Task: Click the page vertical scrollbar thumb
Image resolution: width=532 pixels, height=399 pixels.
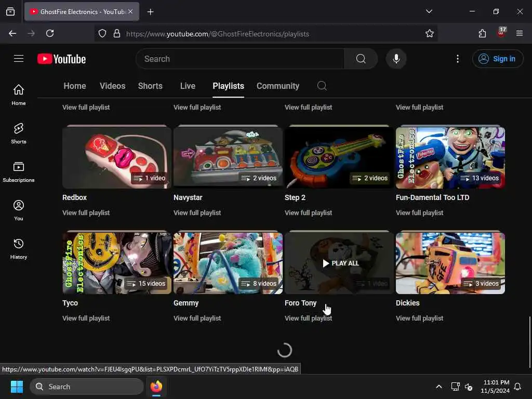Action: [x=529, y=342]
